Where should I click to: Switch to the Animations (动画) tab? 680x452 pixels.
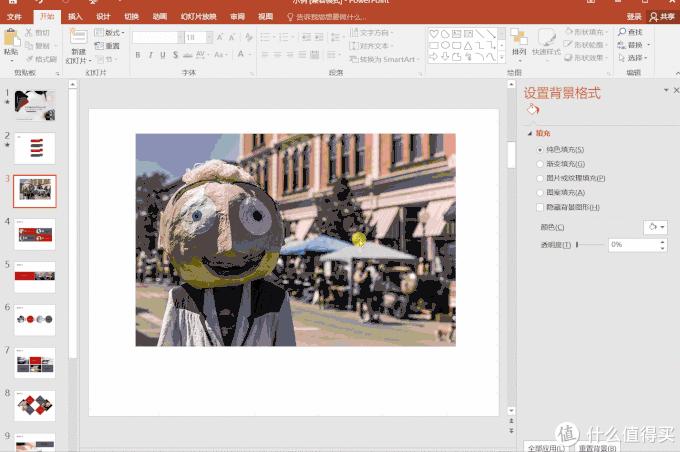(x=160, y=16)
